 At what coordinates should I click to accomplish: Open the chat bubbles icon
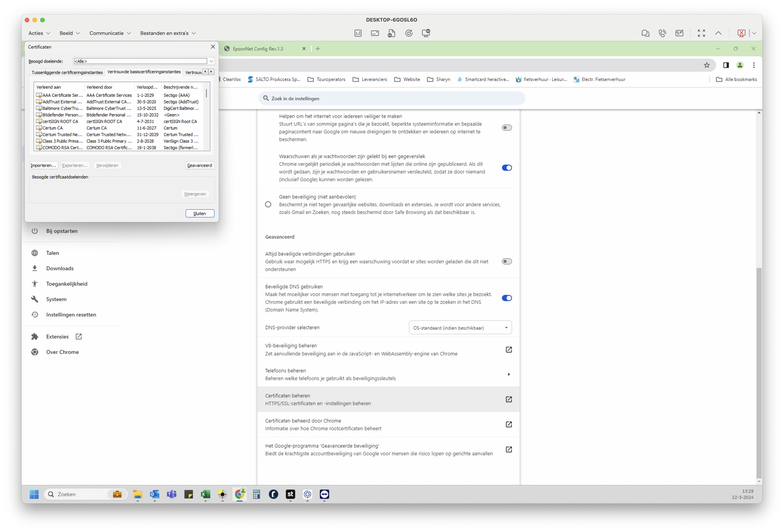645,33
